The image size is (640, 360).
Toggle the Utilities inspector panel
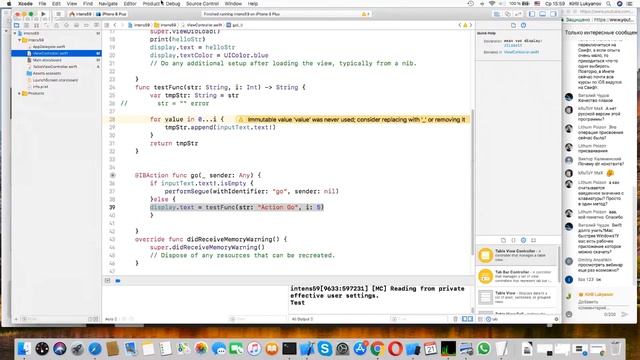[553, 14]
